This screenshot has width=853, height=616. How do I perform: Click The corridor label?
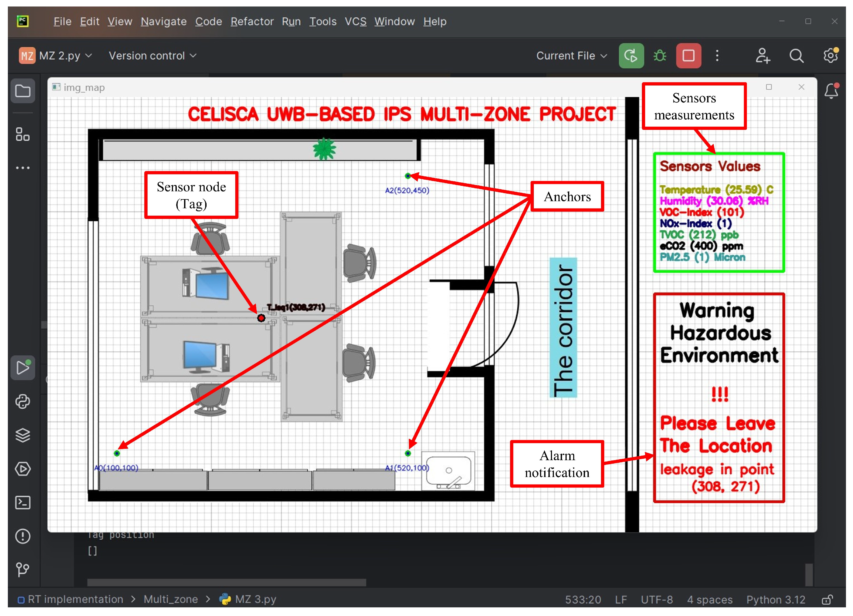pos(563,327)
